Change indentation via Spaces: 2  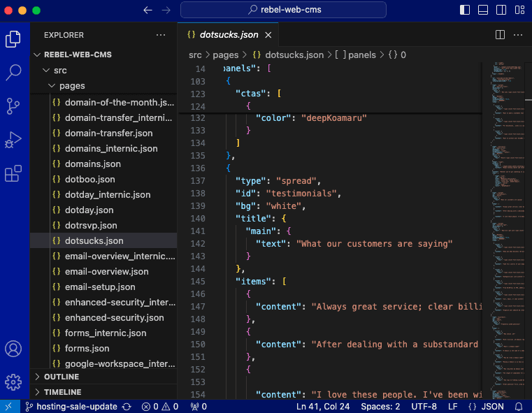(380, 406)
